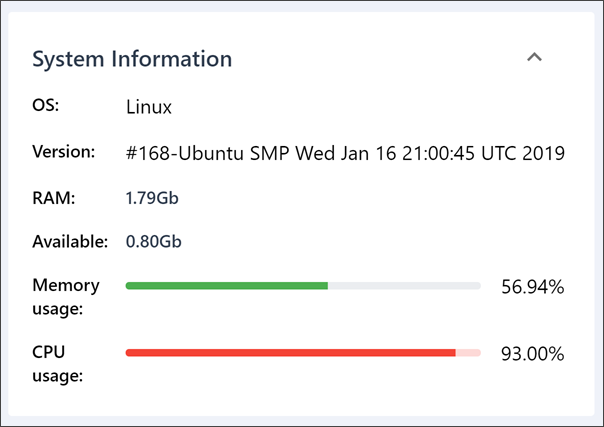Screen dimensions: 604x427
Task: Click the 56.94% memory percentage value
Action: pos(532,287)
